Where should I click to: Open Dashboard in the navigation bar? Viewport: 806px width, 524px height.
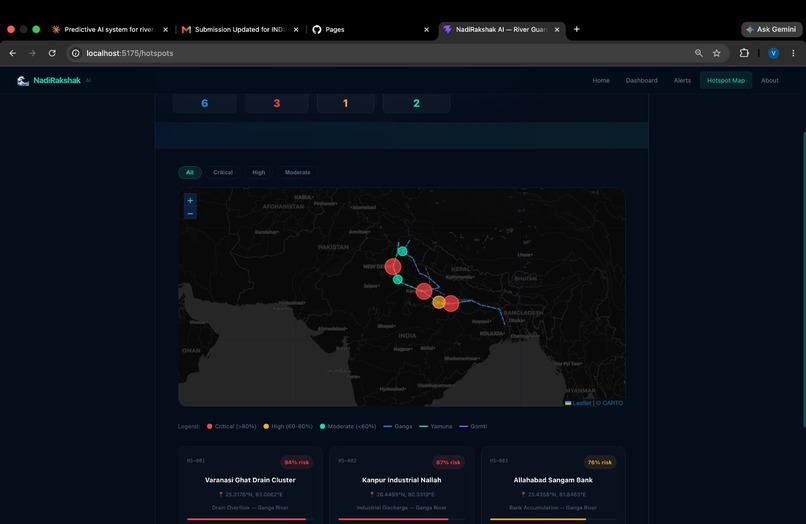642,81
